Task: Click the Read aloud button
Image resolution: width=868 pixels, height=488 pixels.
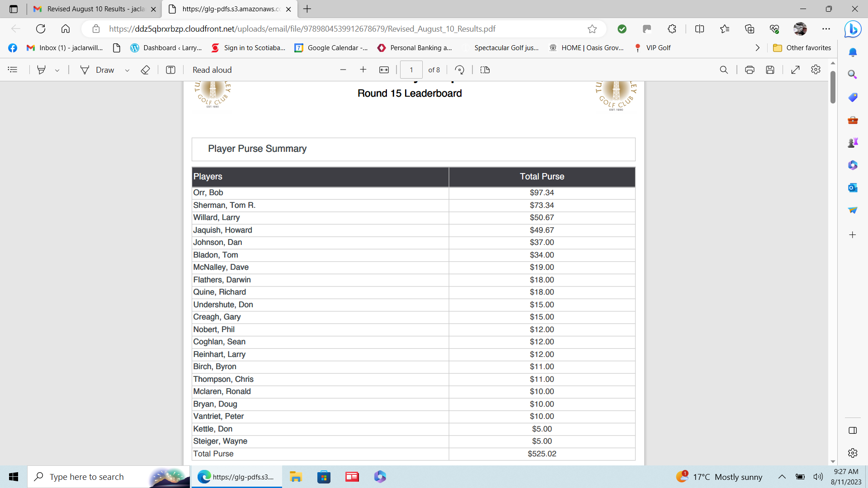Action: pos(212,70)
